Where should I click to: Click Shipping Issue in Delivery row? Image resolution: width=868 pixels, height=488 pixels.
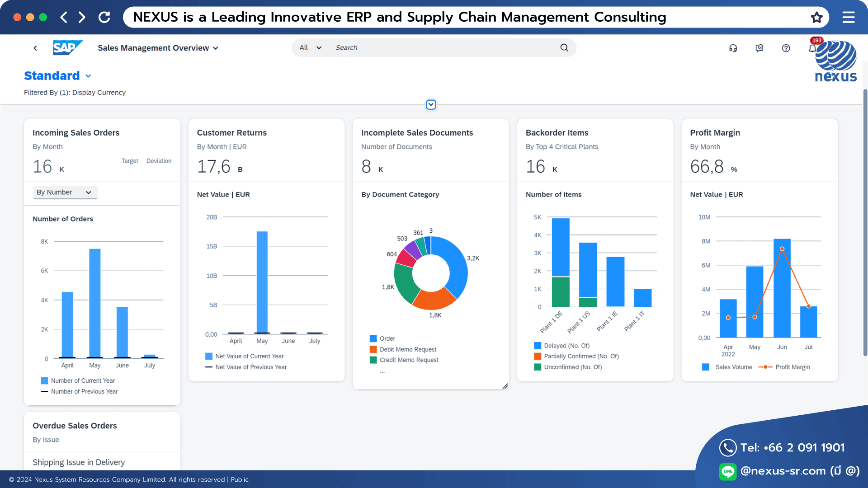tap(102, 462)
